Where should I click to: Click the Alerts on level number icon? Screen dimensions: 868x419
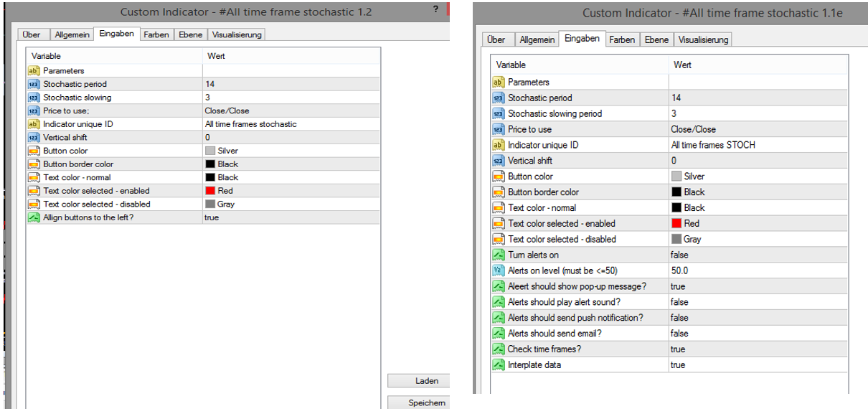[499, 270]
